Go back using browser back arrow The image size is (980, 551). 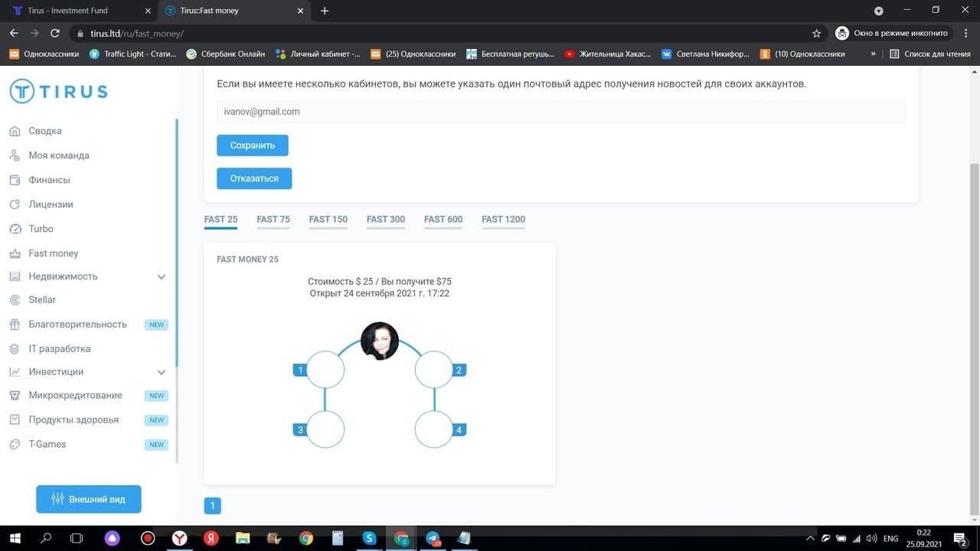click(14, 34)
